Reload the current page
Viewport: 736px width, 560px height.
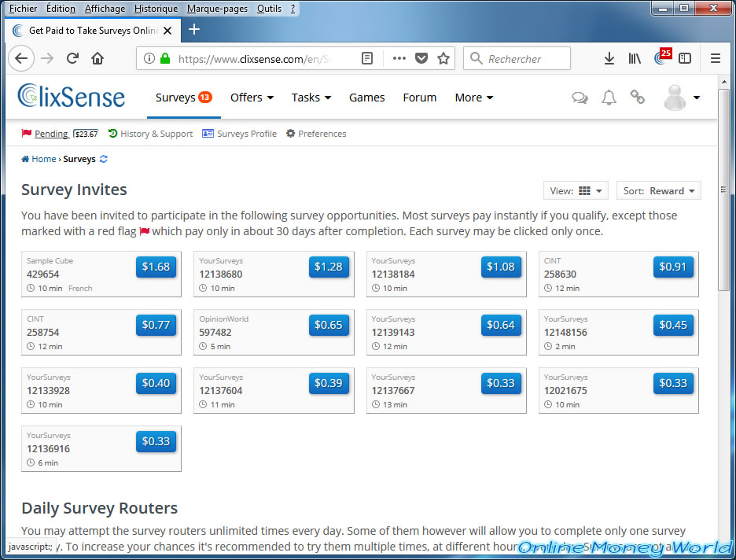pyautogui.click(x=72, y=58)
